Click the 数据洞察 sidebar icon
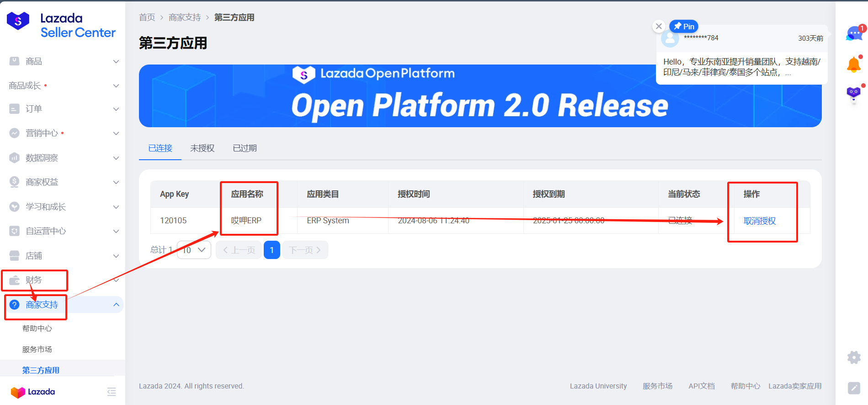Screen dimensions: 868x405 (15, 158)
